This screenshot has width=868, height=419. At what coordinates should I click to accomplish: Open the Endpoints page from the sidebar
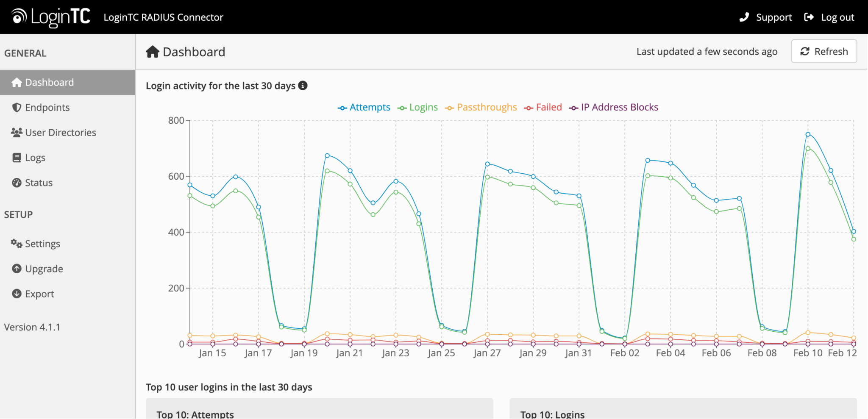coord(47,107)
